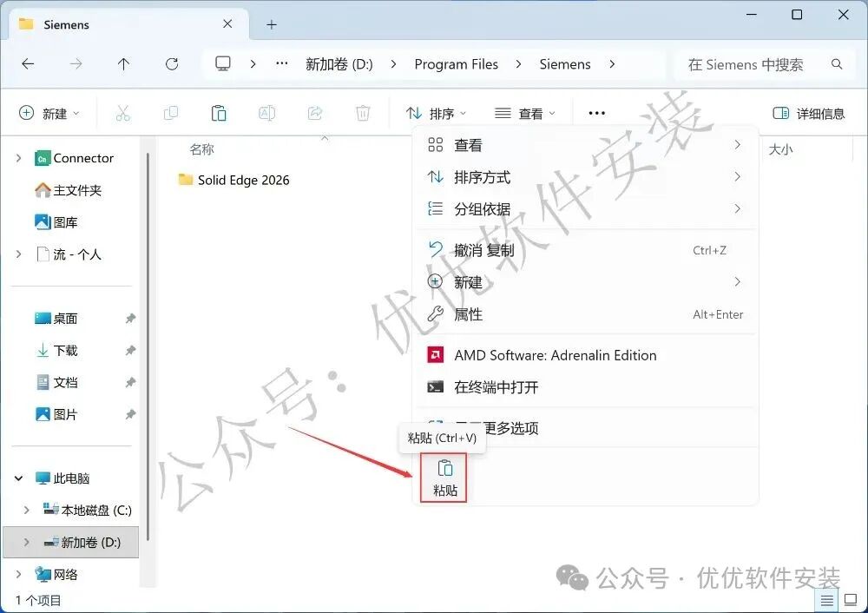The width and height of the screenshot is (868, 613).
Task: Expand the Connector tree item
Action: point(18,158)
